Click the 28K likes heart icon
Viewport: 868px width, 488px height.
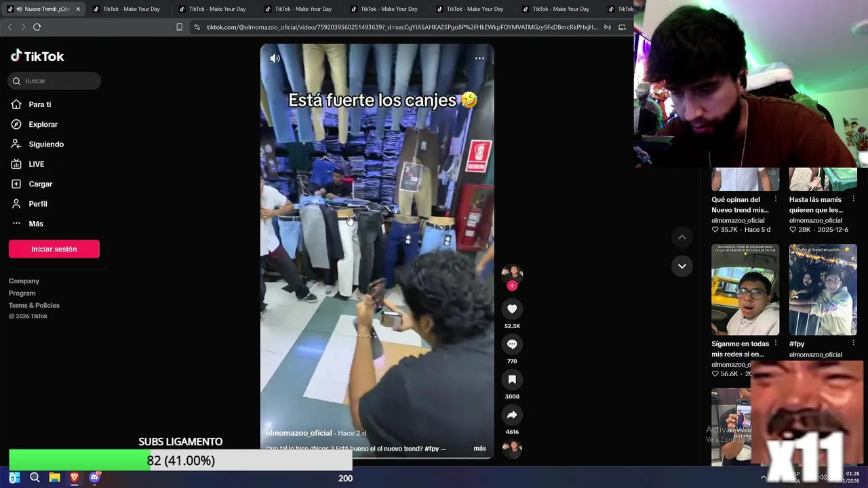pos(793,230)
